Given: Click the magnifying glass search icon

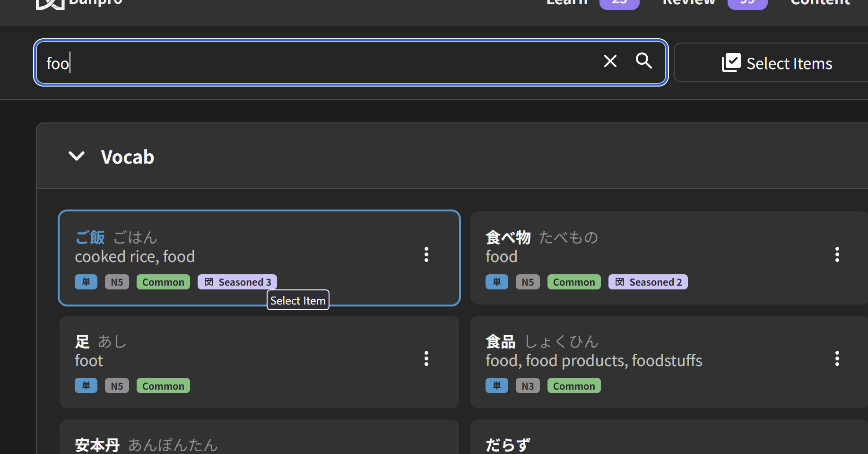Looking at the screenshot, I should point(643,61).
